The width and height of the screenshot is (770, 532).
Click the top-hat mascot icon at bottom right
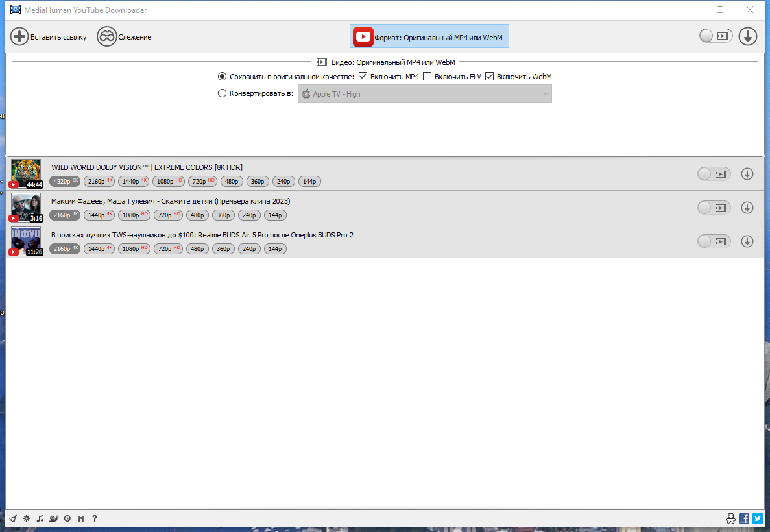click(730, 518)
